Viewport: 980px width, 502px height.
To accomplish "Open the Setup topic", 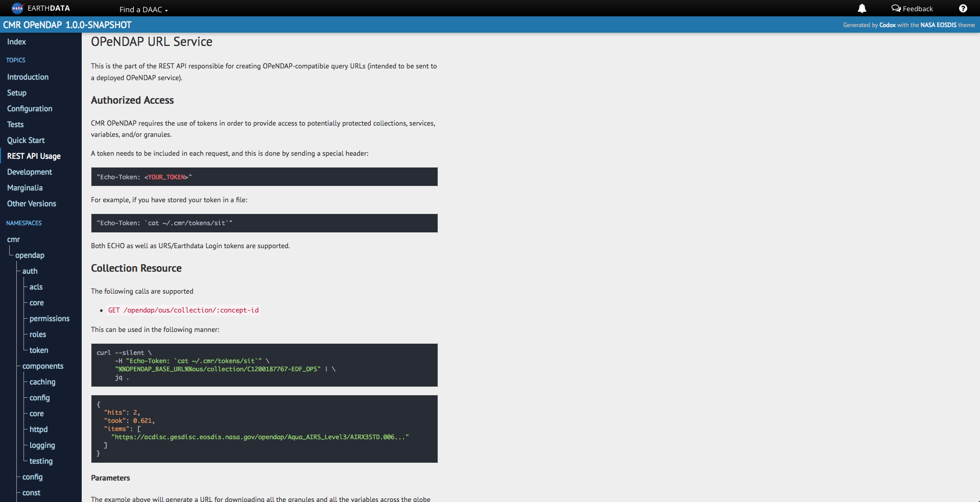I will click(17, 93).
